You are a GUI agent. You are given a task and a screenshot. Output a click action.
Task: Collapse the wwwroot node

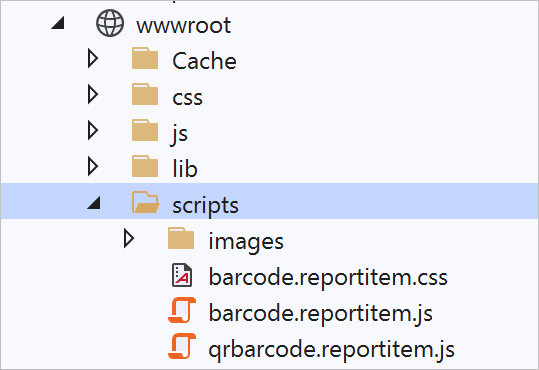click(x=58, y=23)
